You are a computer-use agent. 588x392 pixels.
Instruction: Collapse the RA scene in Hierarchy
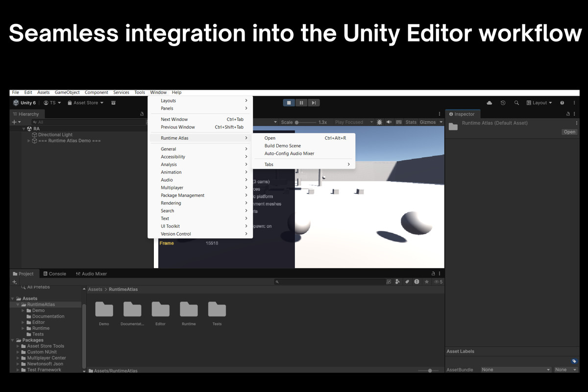coord(24,129)
